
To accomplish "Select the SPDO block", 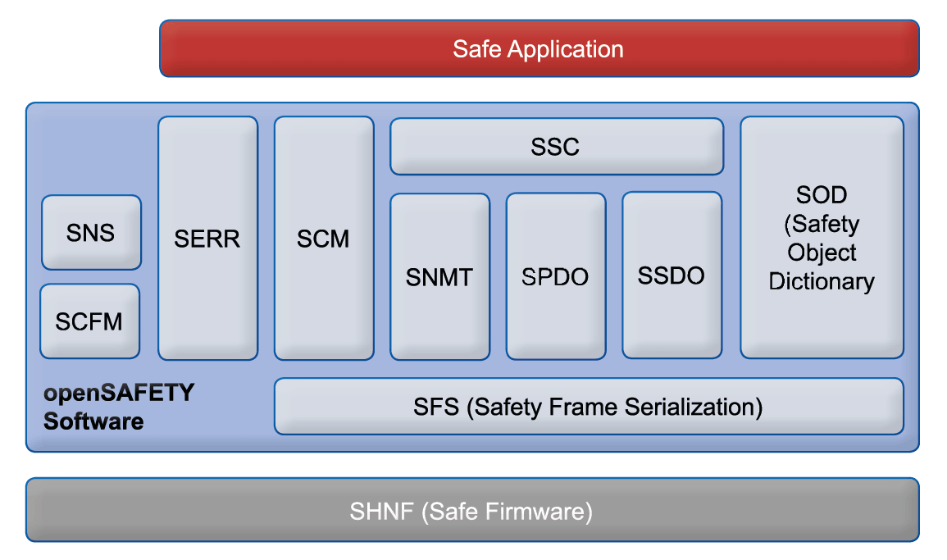I will (x=556, y=276).
